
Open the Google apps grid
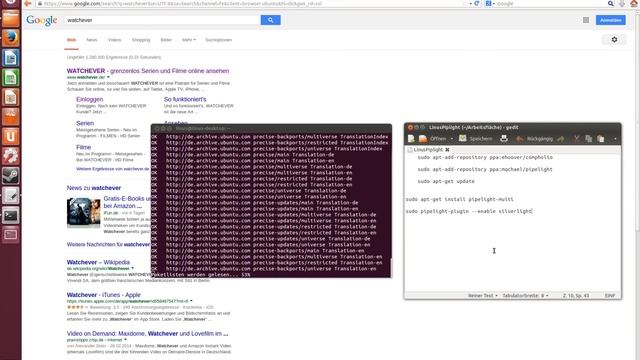586,20
